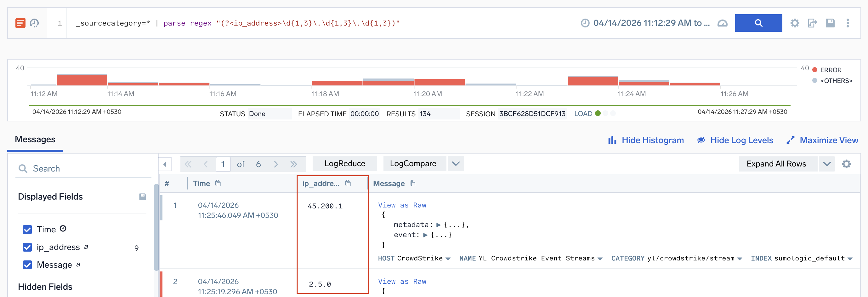Click Maximize View link

pyautogui.click(x=829, y=140)
